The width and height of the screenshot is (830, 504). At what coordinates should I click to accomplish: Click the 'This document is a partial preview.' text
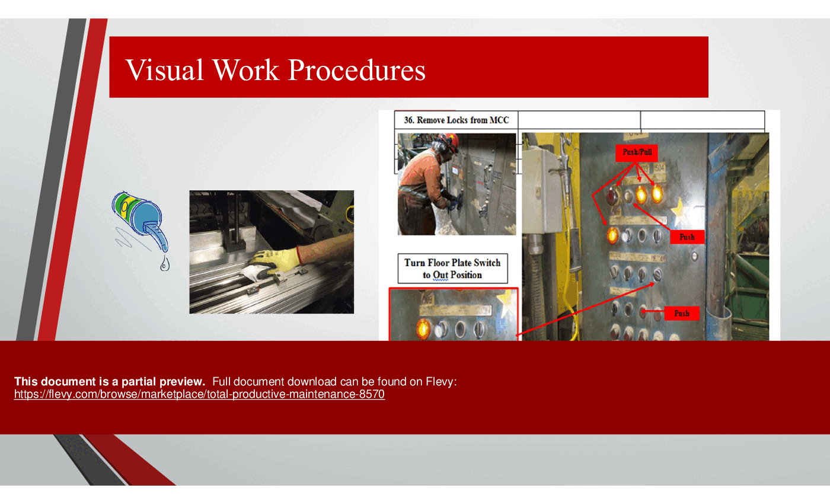(110, 382)
